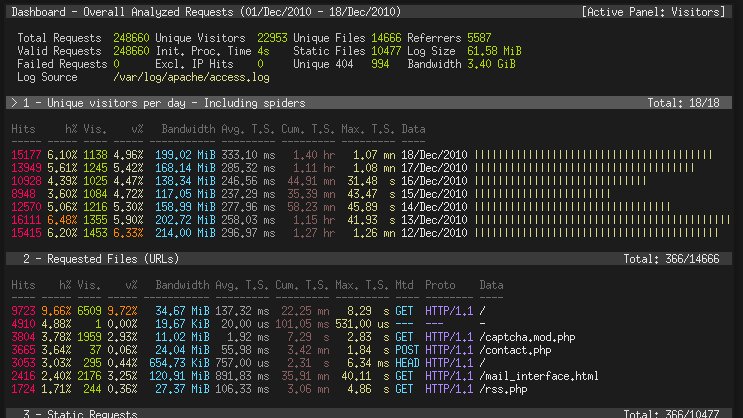Click Init. Proc. Time value 4s
The width and height of the screenshot is (743, 418).
(x=263, y=51)
